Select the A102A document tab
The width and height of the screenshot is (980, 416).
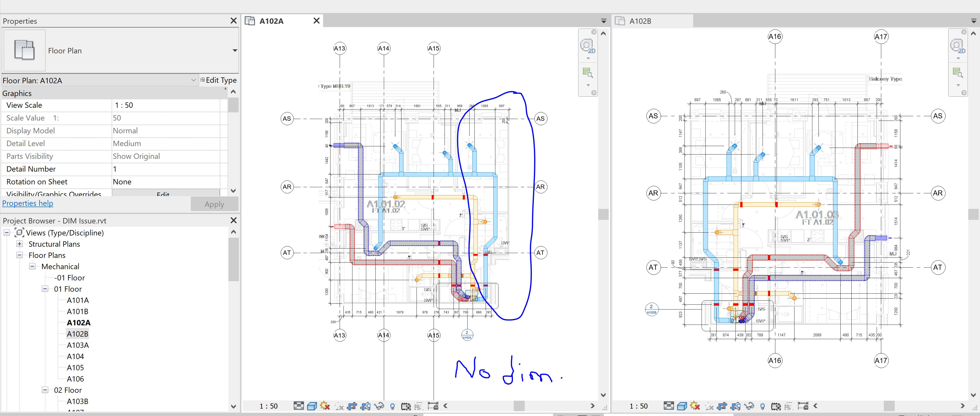tap(271, 21)
